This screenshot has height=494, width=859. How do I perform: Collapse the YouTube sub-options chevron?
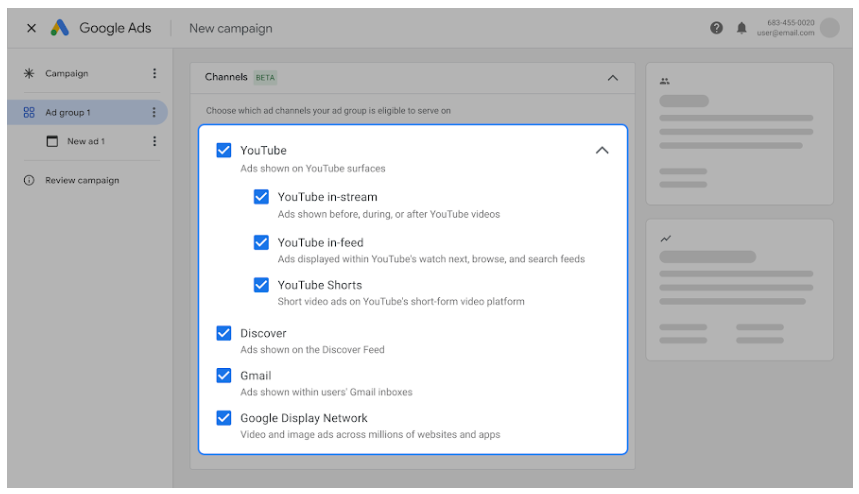click(601, 151)
